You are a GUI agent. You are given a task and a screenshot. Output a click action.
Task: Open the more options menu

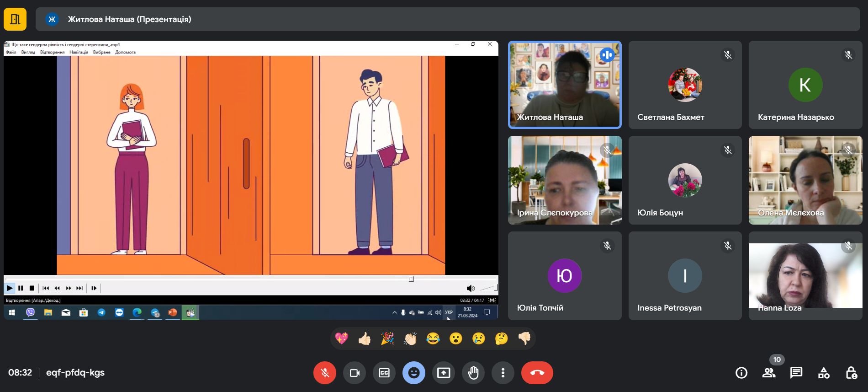[503, 373]
